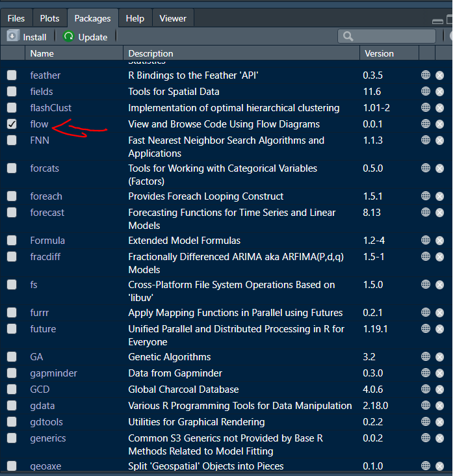Viewport: 455px width, 476px height.
Task: Focus the package search field
Action: point(387,36)
